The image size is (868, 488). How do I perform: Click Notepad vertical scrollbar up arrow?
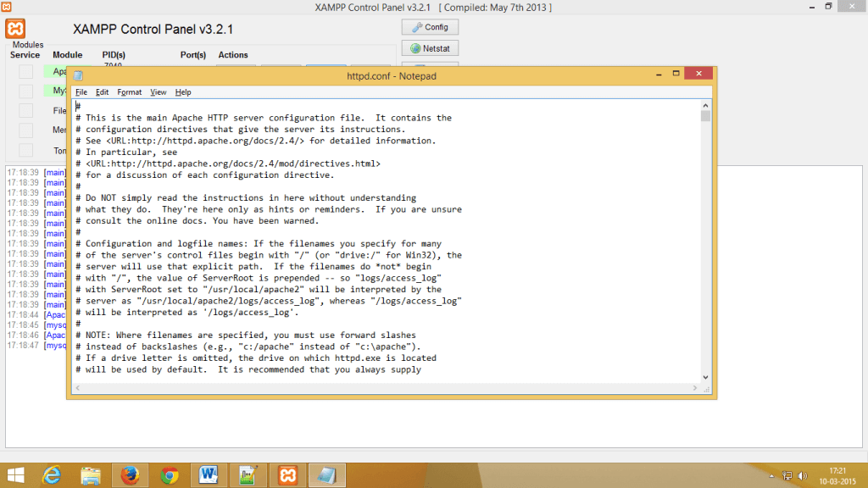coord(705,106)
